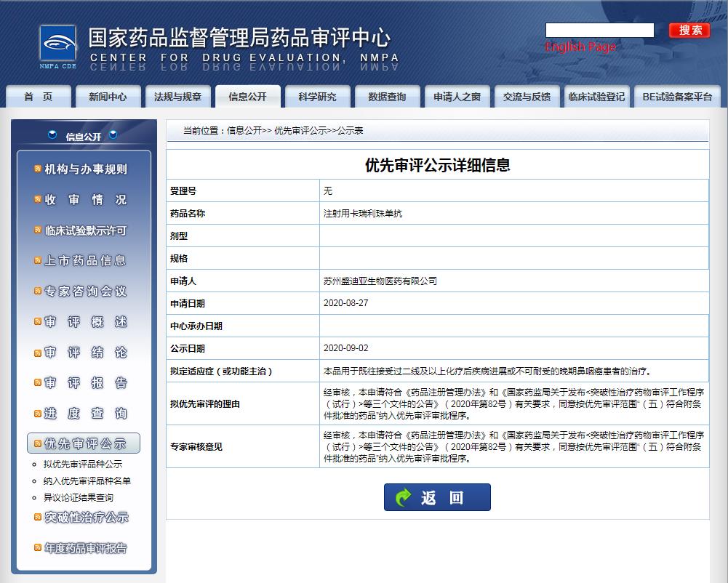This screenshot has height=583, width=728.
Task: Click the red 搜索 button
Action: tap(689, 31)
